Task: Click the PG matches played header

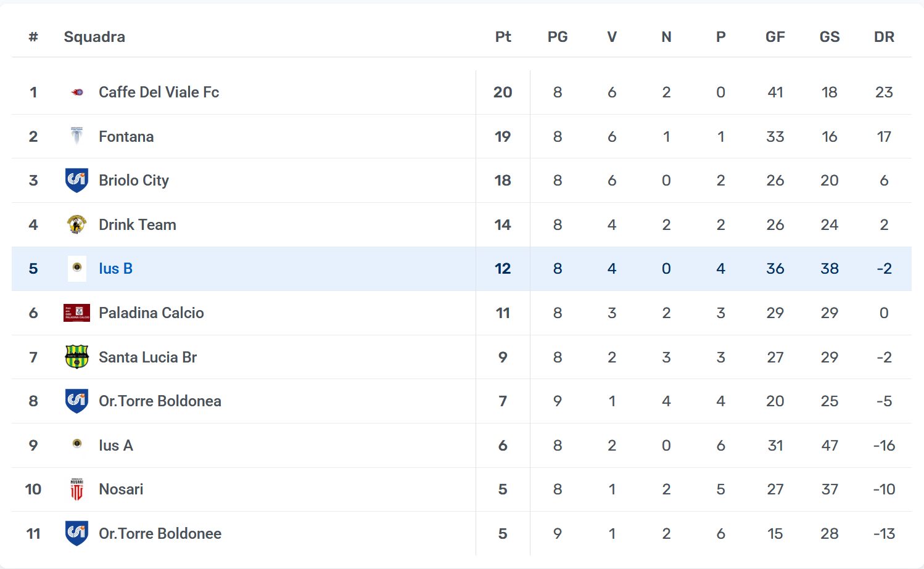Action: (x=557, y=37)
